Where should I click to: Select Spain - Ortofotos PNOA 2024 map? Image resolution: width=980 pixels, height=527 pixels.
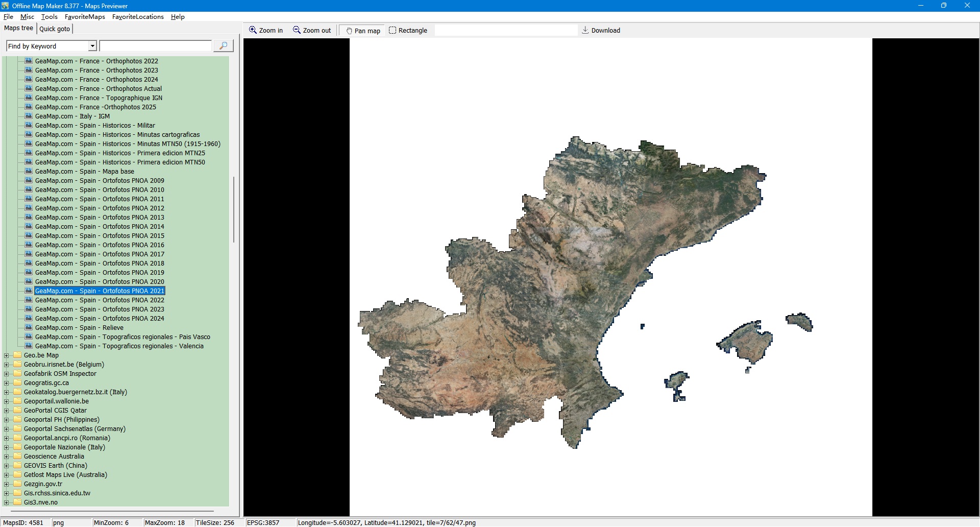[x=100, y=319]
